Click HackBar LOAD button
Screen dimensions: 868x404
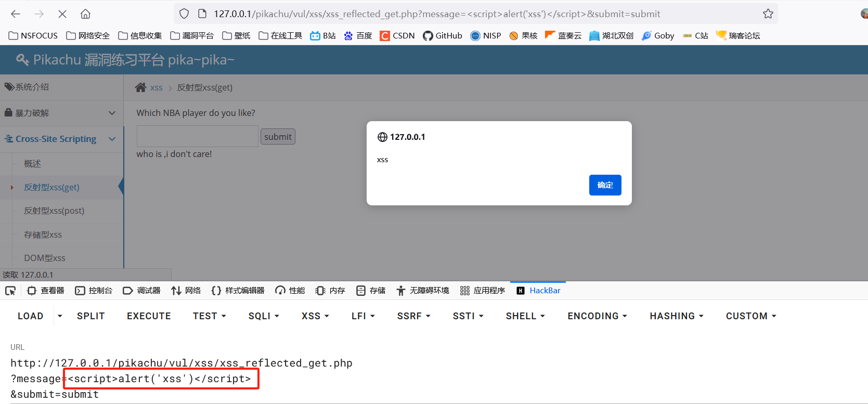[x=30, y=316]
